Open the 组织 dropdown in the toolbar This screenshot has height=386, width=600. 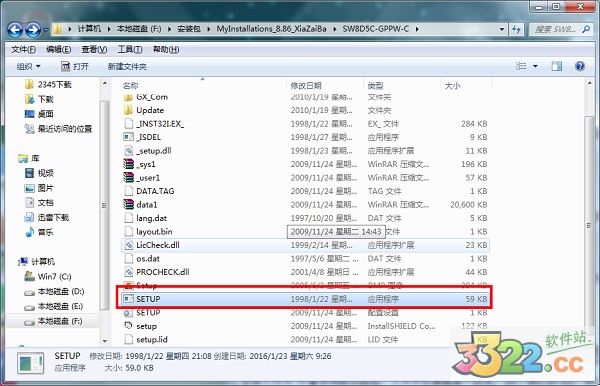pyautogui.click(x=28, y=67)
